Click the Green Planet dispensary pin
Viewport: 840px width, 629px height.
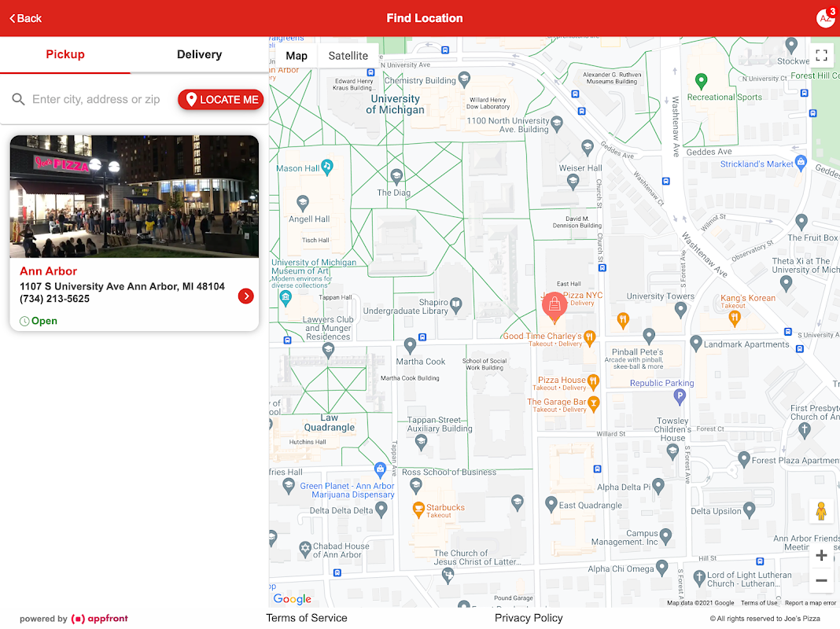coord(380,470)
